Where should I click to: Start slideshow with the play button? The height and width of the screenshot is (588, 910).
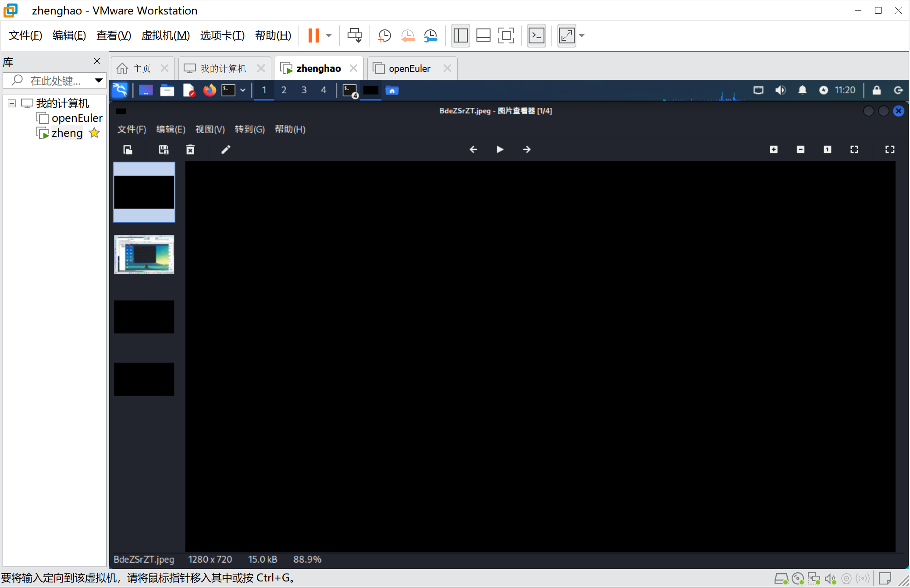(x=500, y=149)
